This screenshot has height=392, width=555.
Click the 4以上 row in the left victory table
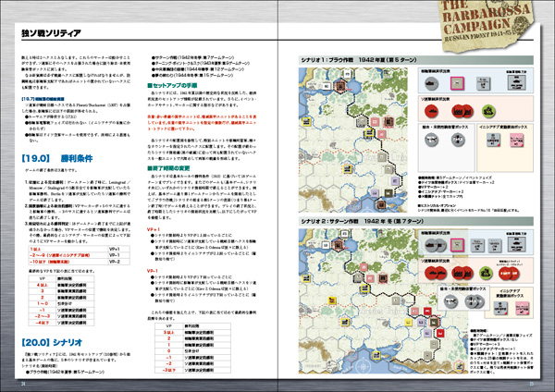(x=61, y=285)
